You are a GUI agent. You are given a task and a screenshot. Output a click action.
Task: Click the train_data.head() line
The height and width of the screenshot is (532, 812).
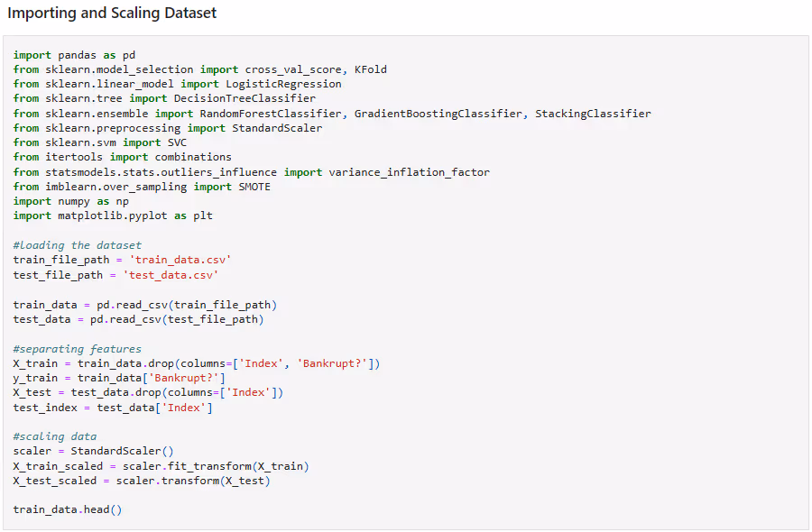pyautogui.click(x=68, y=509)
